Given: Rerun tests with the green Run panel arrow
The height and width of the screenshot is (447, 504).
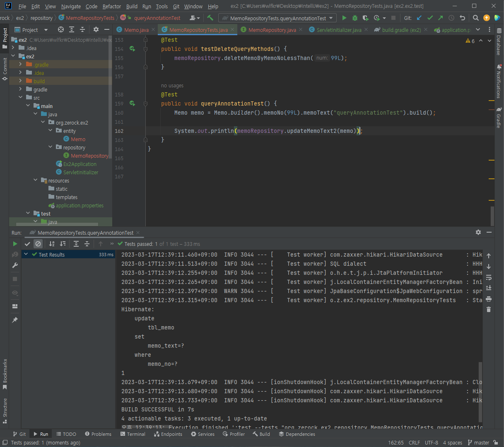Looking at the screenshot, I should [x=15, y=244].
